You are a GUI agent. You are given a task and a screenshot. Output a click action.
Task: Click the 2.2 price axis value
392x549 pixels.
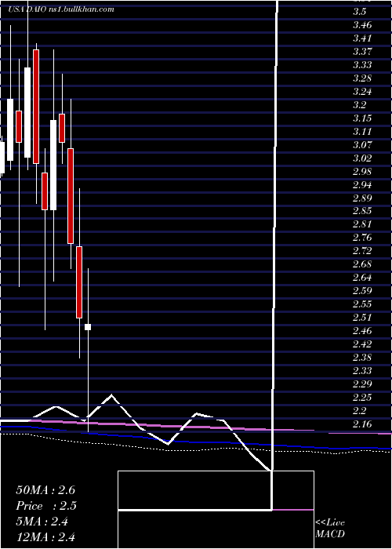coord(360,410)
